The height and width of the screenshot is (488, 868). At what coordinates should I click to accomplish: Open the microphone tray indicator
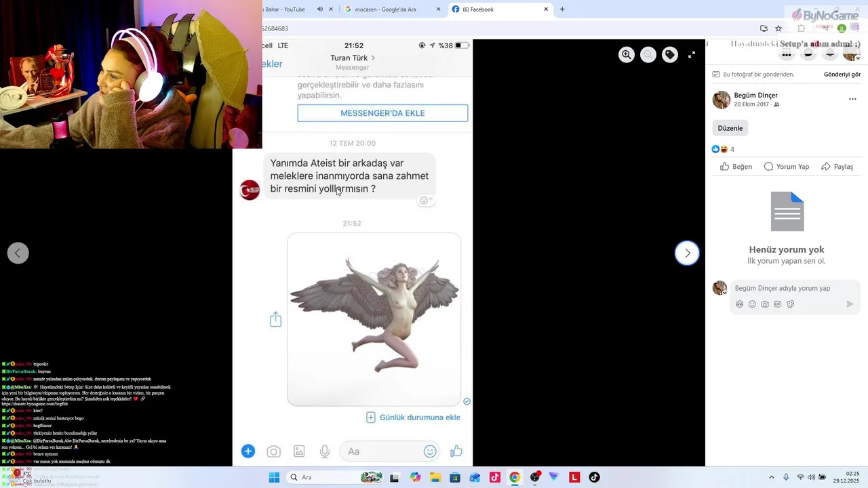click(786, 477)
